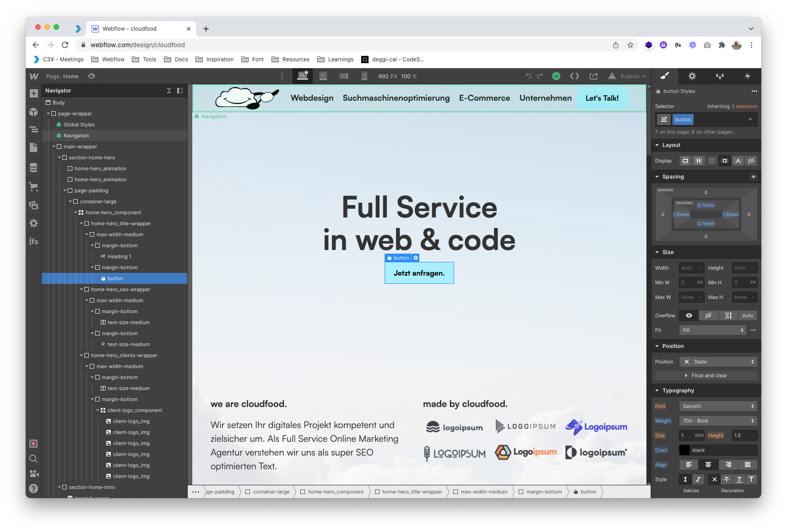The width and height of the screenshot is (787, 532).
Task: Set display to Grid
Action: click(x=712, y=161)
